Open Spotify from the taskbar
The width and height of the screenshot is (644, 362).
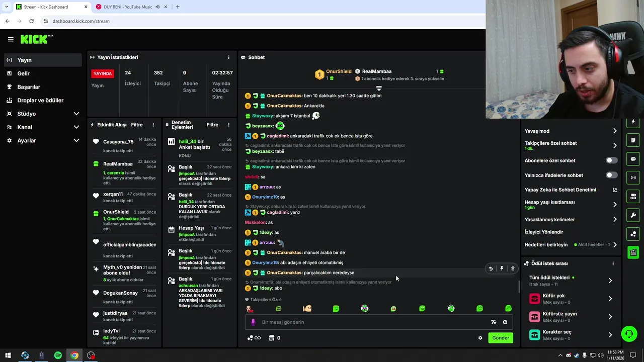tap(58, 355)
